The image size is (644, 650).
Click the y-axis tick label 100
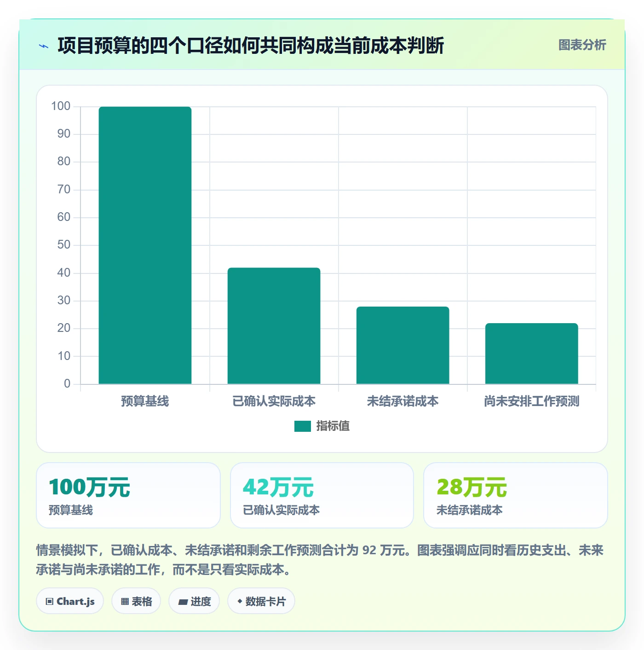(x=61, y=106)
